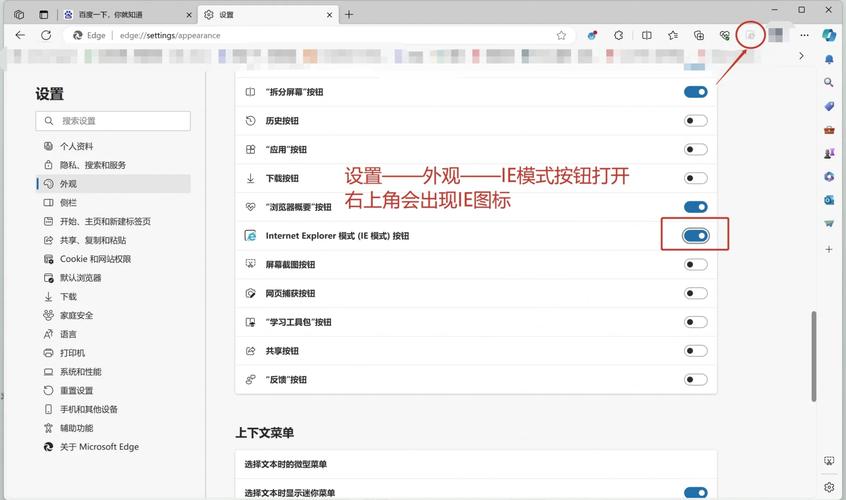Enable the 反馈 button switch
846x500 pixels.
pos(695,380)
